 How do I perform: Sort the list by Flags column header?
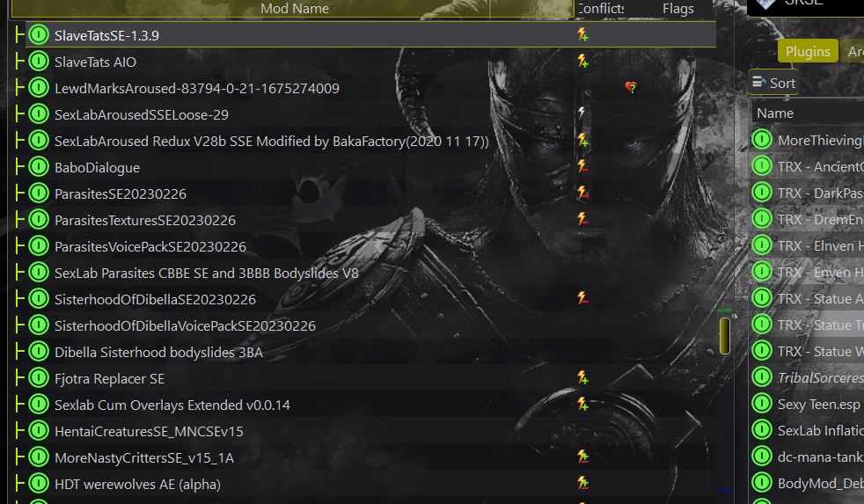(x=677, y=9)
